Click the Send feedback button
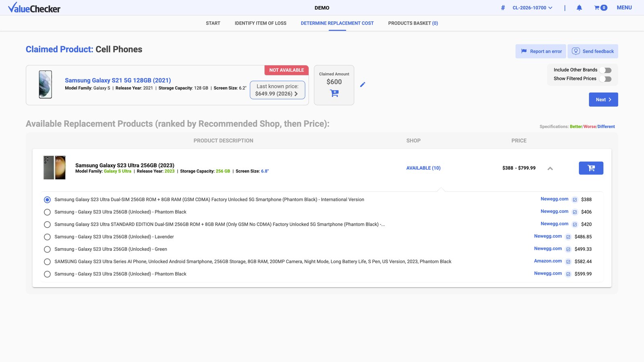Screen dimensions: 644x362 tap(593, 51)
